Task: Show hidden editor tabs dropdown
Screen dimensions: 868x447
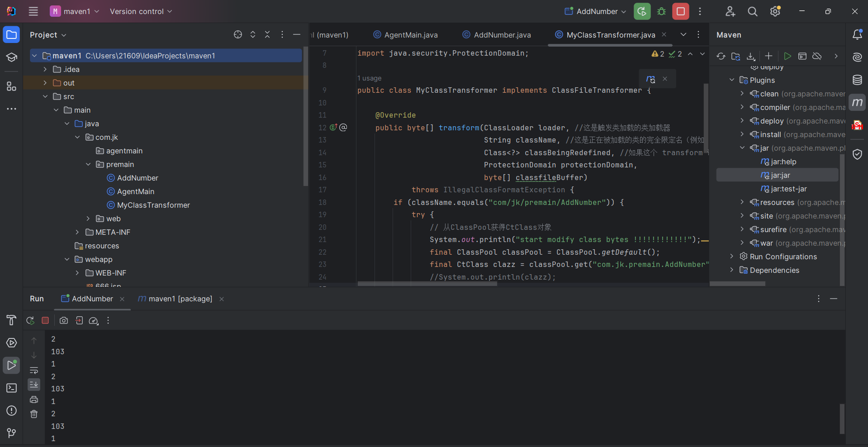Action: (x=683, y=34)
